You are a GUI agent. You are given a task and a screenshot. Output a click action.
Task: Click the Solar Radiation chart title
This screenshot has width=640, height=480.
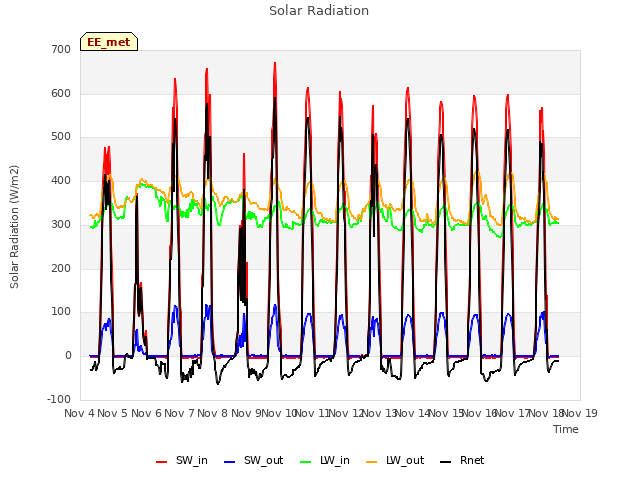click(319, 11)
